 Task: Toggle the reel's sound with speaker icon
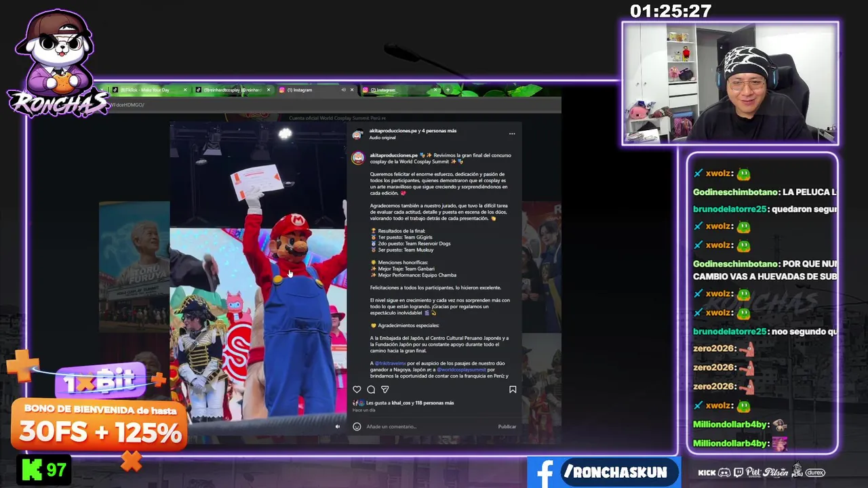coord(338,426)
